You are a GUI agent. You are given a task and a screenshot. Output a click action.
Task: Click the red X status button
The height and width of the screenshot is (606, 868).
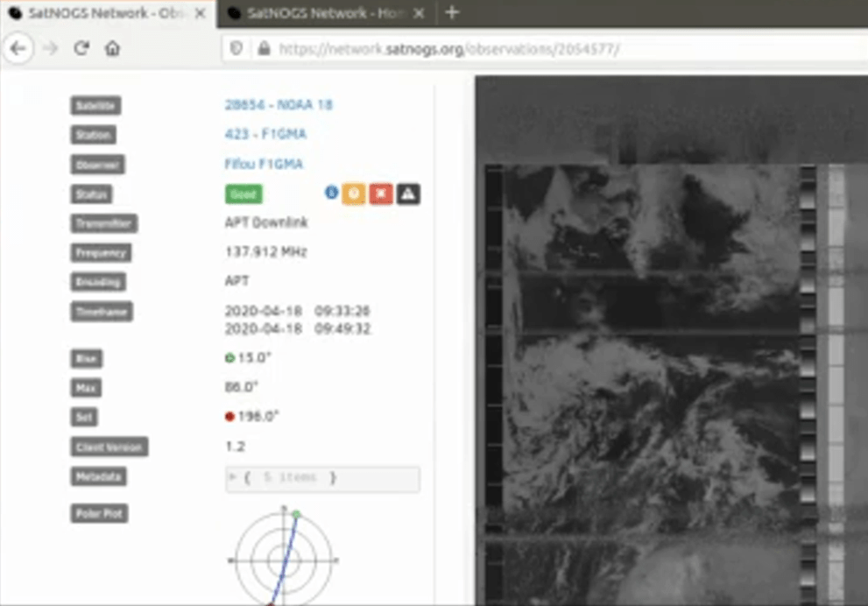381,194
